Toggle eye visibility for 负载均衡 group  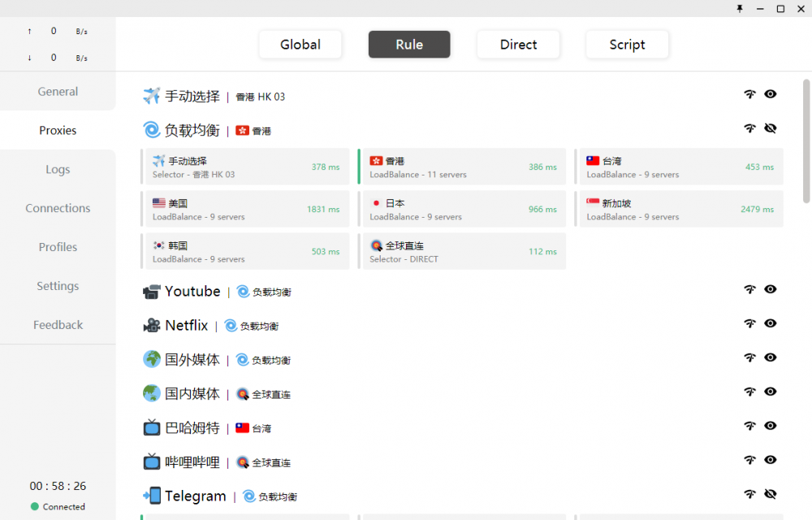(771, 128)
